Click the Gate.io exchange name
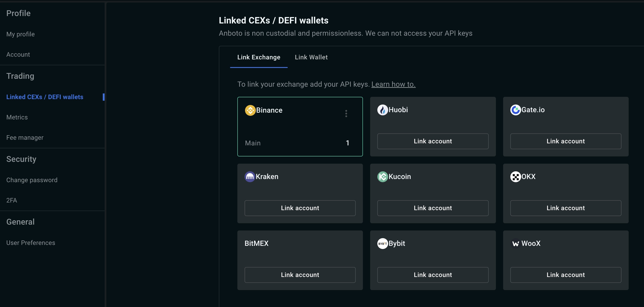This screenshot has height=307, width=644. (x=533, y=110)
